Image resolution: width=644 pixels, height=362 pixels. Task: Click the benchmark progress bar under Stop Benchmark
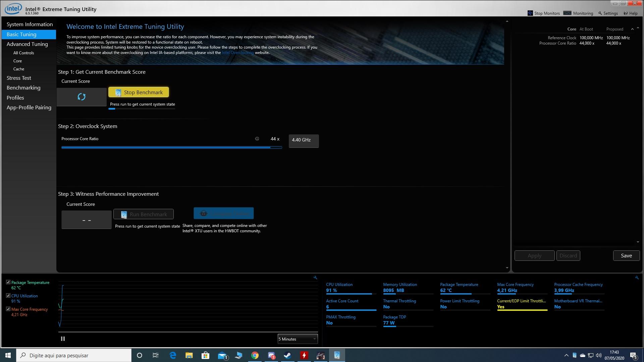pyautogui.click(x=142, y=109)
